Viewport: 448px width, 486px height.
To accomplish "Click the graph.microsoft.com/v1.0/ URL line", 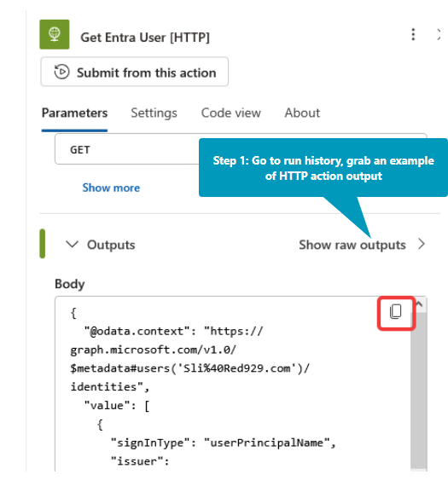I will pos(154,350).
